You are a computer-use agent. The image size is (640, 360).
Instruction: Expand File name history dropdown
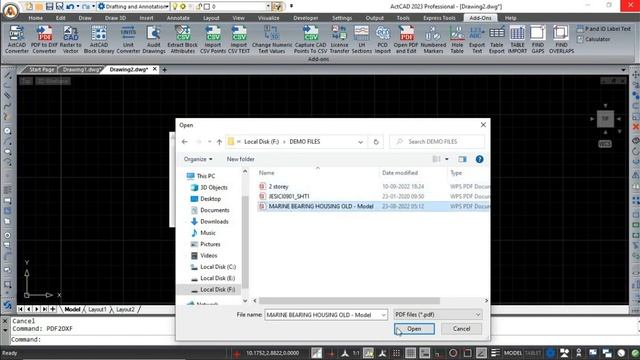[x=383, y=315]
